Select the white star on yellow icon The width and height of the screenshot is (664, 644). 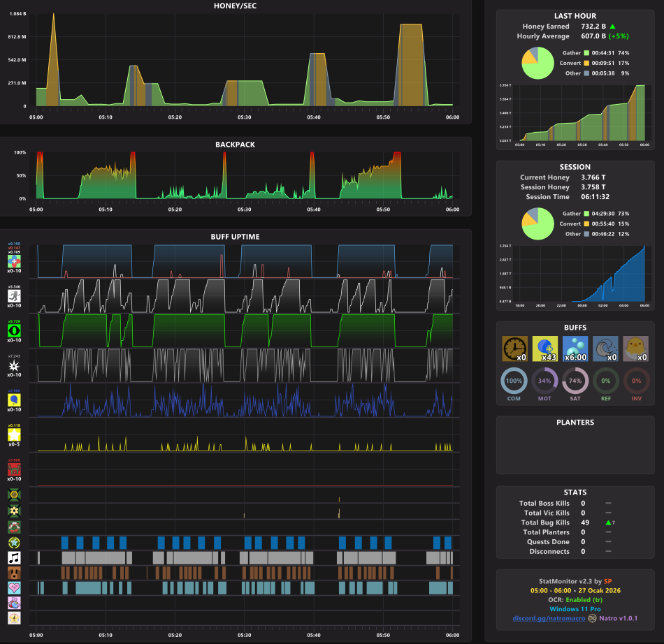coord(14,434)
